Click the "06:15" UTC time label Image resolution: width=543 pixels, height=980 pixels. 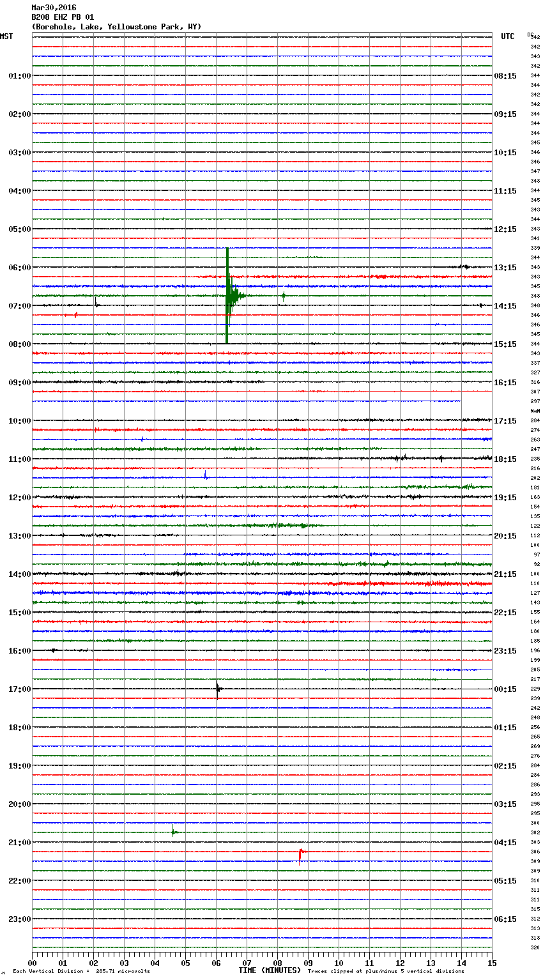505,919
